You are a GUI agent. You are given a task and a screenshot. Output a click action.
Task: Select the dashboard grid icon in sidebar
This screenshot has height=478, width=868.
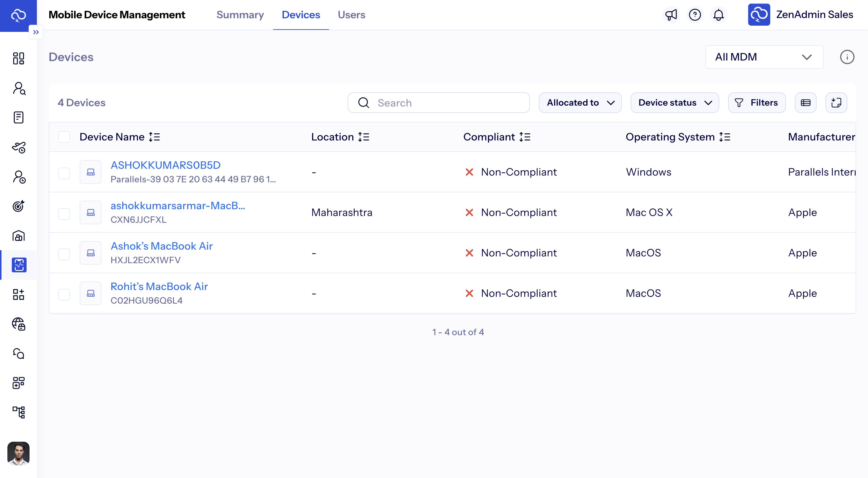19,58
